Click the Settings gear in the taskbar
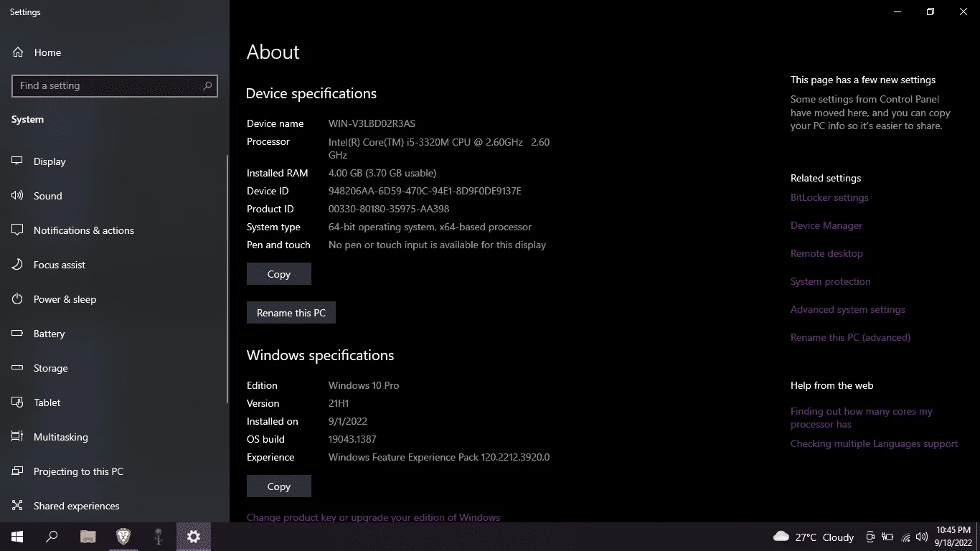Viewport: 980px width, 551px height. 194,537
